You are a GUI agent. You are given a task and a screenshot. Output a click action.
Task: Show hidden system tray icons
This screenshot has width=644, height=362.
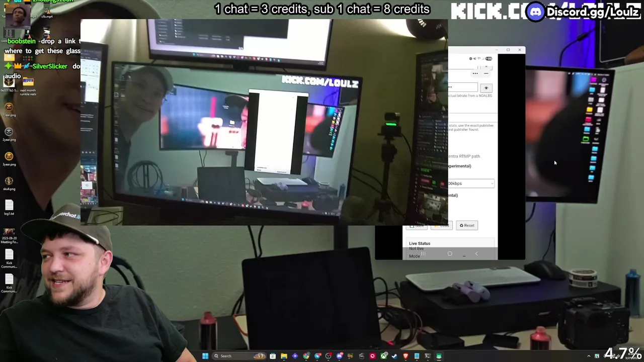click(x=589, y=356)
